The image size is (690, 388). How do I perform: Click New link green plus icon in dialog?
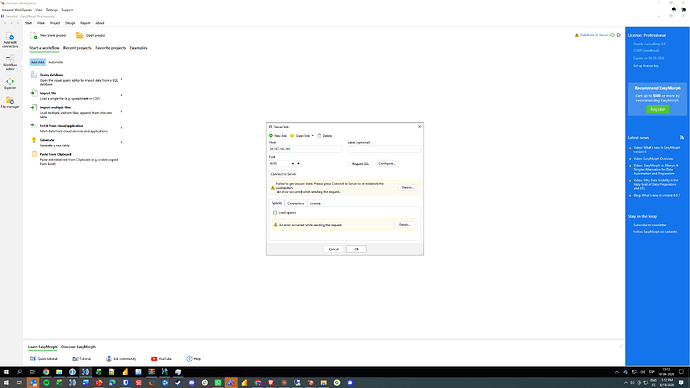[x=271, y=135]
